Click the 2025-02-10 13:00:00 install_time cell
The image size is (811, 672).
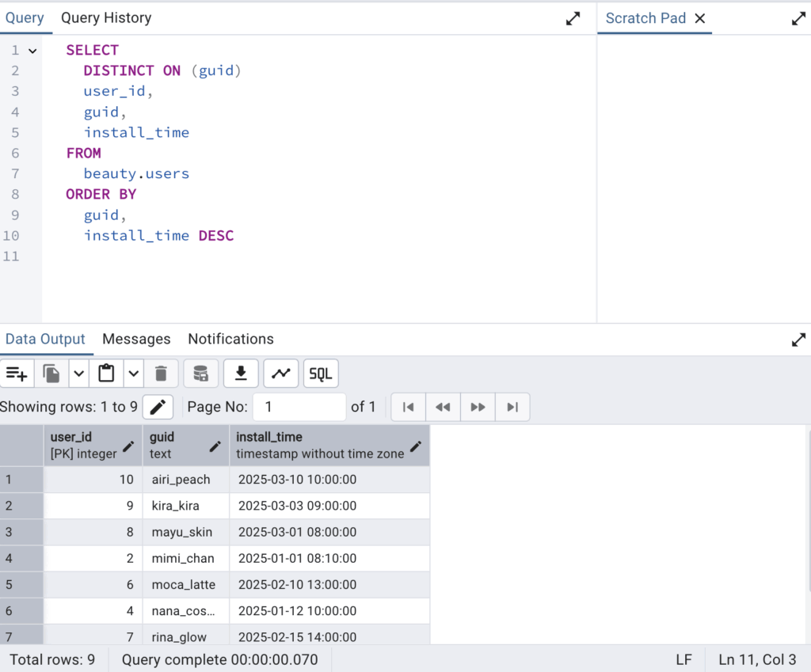tap(329, 585)
